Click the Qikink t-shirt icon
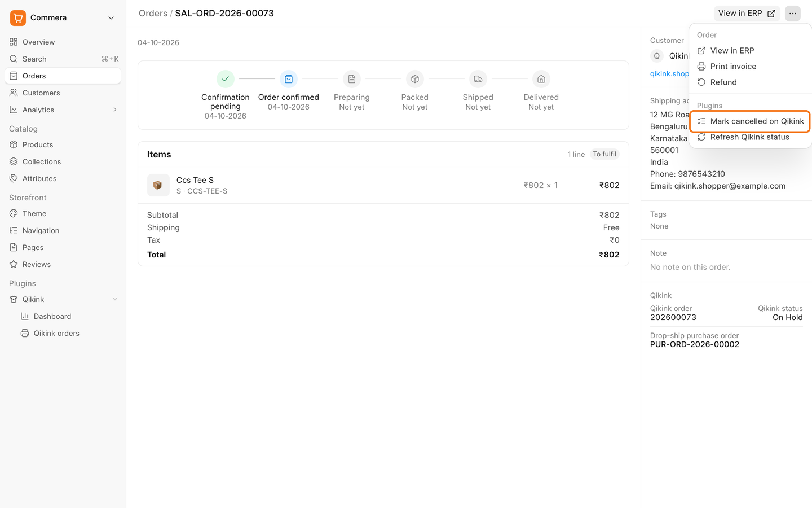Screen dimensions: 812x508 click(14, 299)
